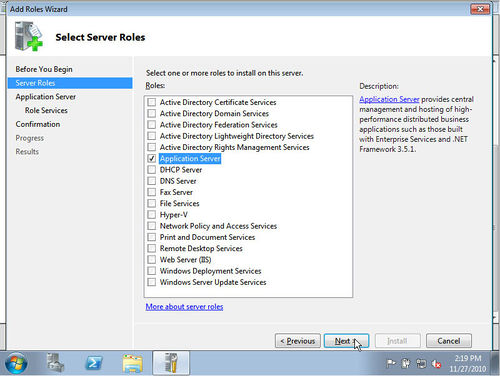Check Active Directory Lightweight Directory Services
This screenshot has height=376, width=500.
coord(152,136)
